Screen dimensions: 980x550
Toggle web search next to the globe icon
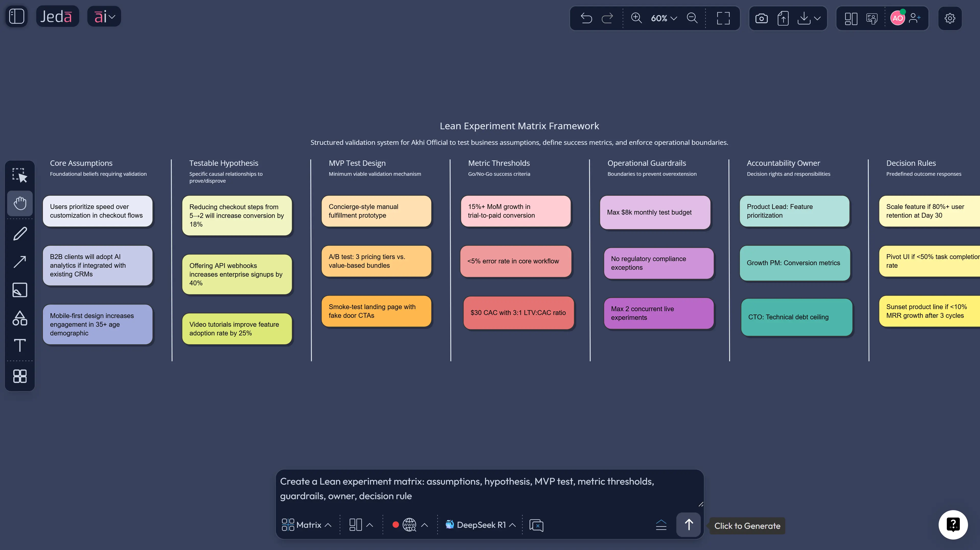point(409,524)
